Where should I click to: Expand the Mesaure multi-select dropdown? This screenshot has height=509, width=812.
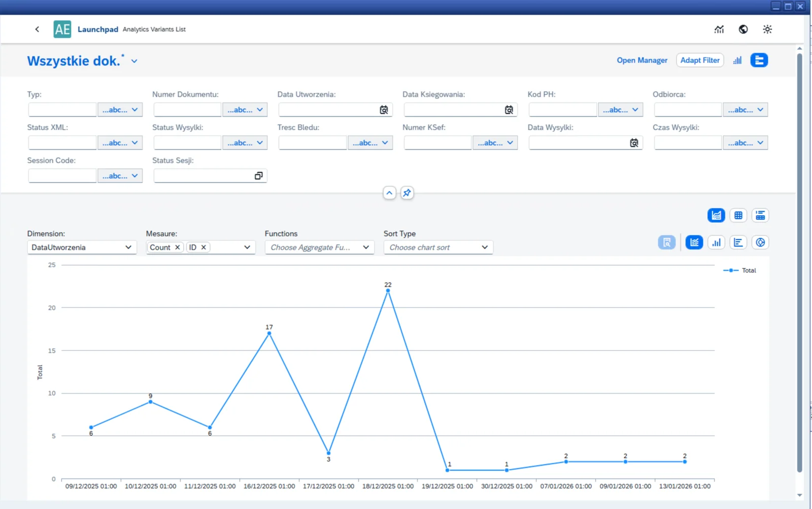(247, 247)
